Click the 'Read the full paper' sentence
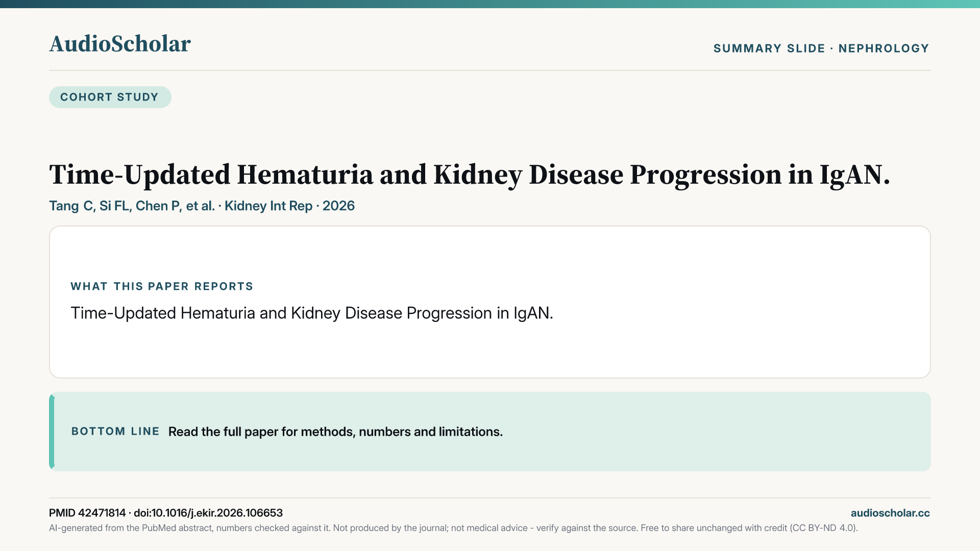 point(335,432)
